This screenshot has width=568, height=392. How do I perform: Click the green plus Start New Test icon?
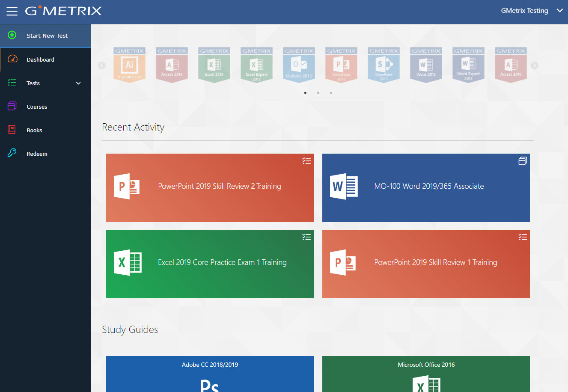point(12,35)
